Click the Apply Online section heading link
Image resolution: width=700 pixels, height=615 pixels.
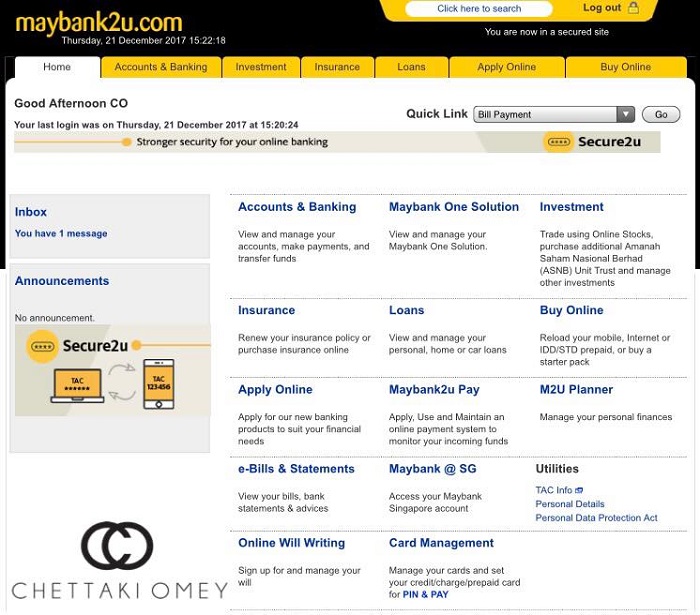pyautogui.click(x=275, y=390)
